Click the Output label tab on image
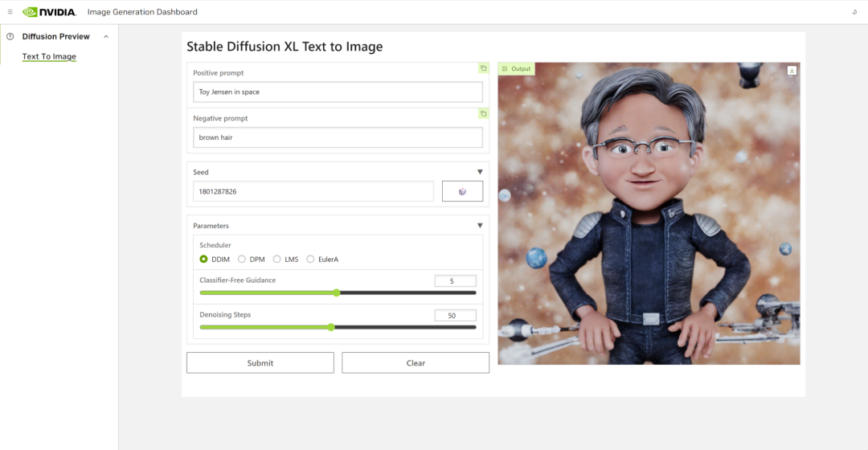Image resolution: width=868 pixels, height=450 pixels. tap(516, 69)
